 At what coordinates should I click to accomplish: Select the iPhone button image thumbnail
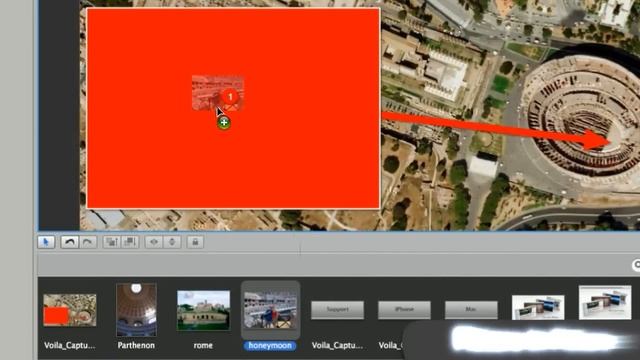coord(404,310)
